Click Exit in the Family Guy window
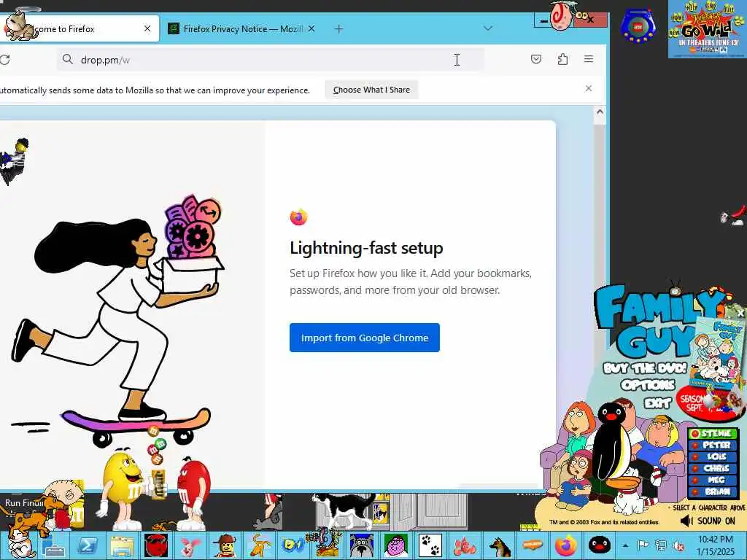Viewport: 747px width, 560px height. 659,403
